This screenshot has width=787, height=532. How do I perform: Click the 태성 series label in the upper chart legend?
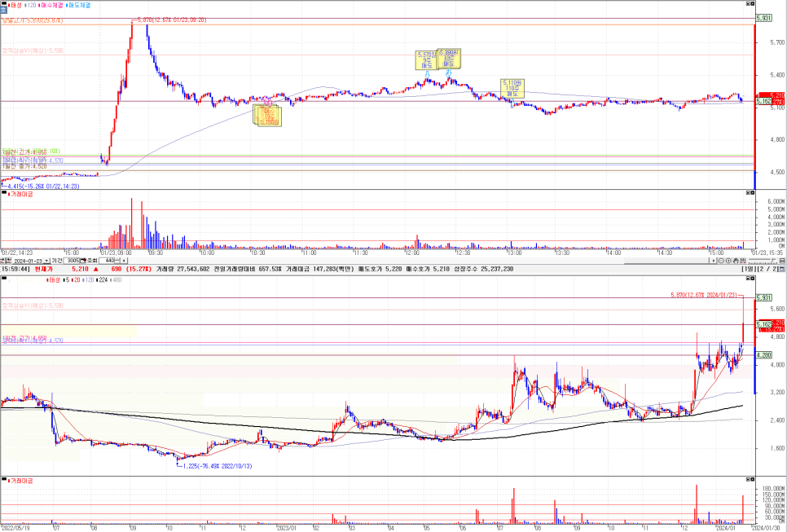click(x=15, y=5)
